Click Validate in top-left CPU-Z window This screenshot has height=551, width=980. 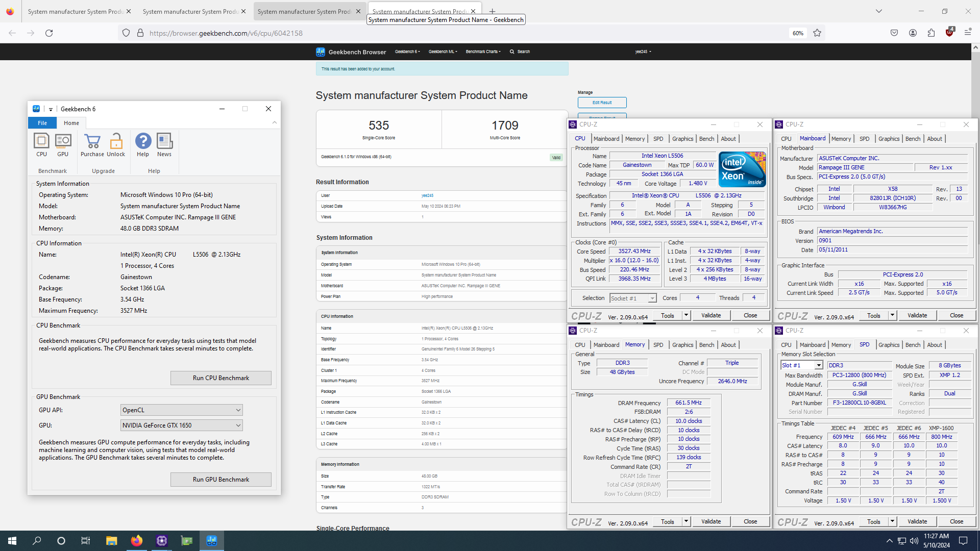click(711, 315)
